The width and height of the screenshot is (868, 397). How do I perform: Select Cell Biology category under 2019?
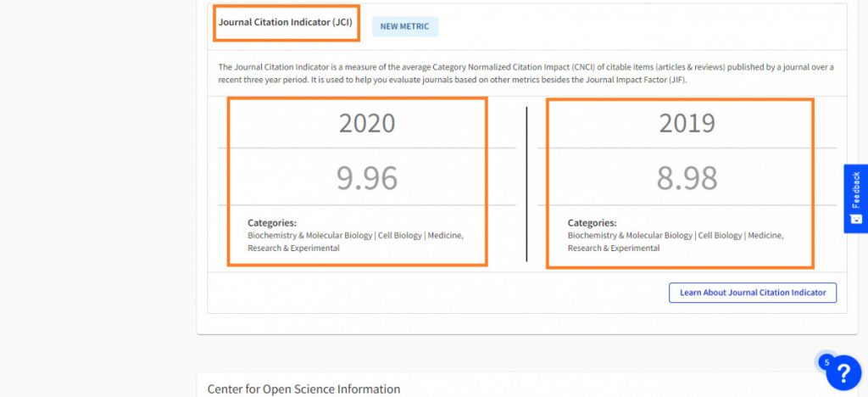(721, 235)
